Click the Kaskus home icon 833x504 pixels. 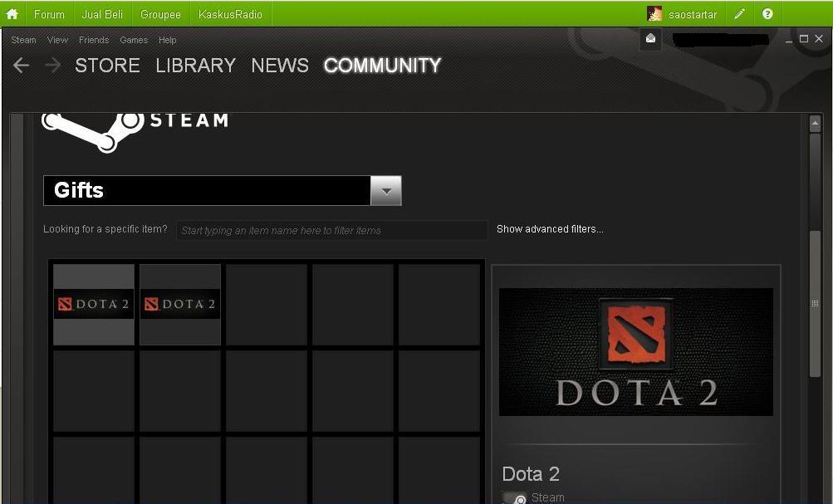point(12,14)
